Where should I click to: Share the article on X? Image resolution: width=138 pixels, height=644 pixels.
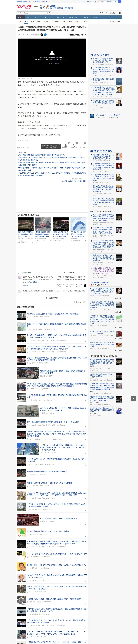42,35
